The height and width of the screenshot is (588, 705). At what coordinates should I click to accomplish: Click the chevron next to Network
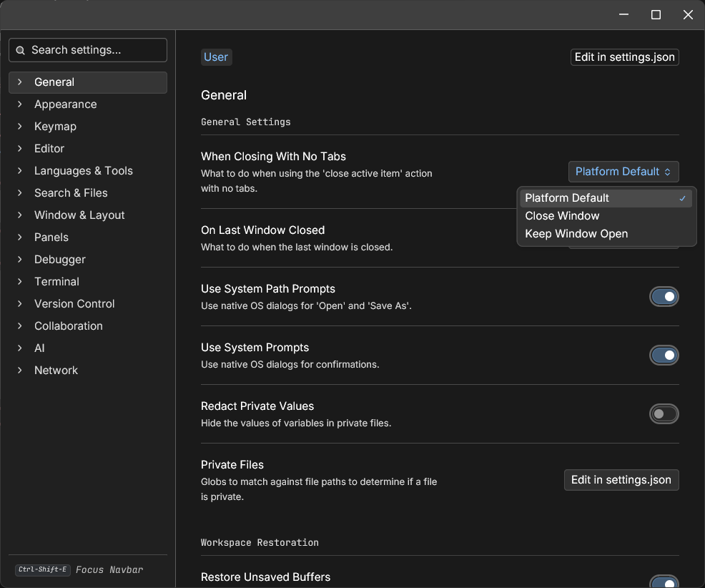tap(20, 371)
